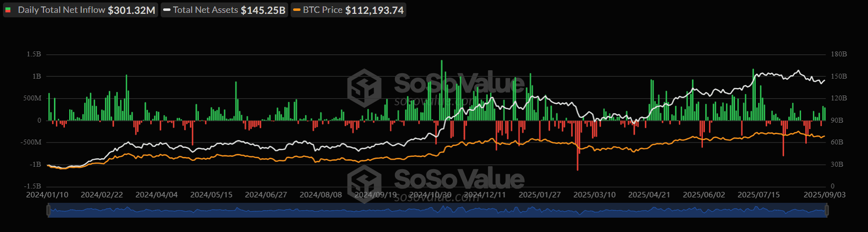Screen dimensions: 868x232
Task: Click the 2024/01/10 date axis label
Action: [47, 195]
